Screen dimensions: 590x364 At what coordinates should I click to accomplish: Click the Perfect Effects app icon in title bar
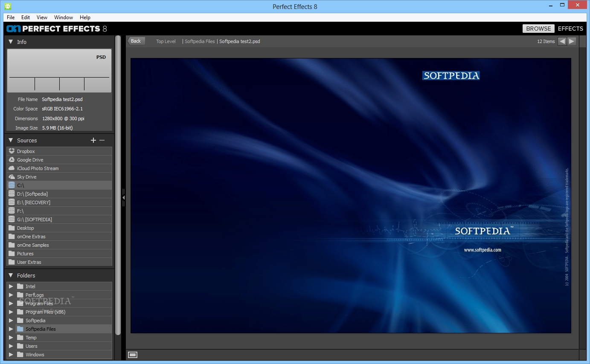tap(7, 6)
